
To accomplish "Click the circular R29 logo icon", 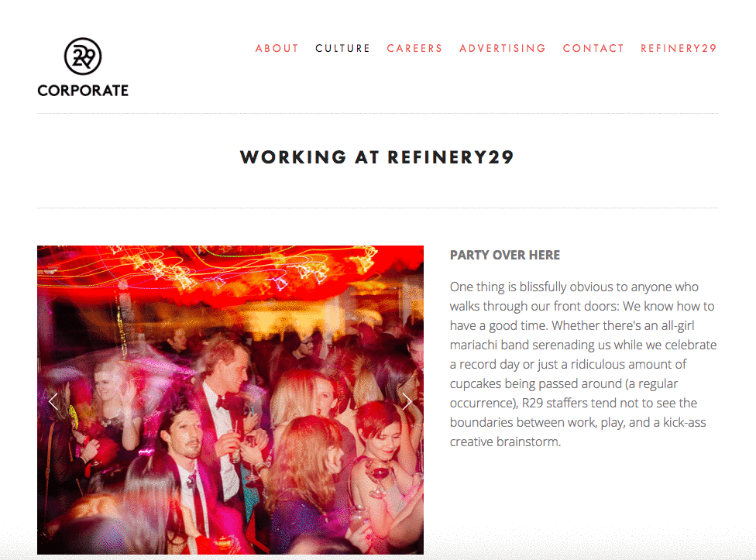I will pyautogui.click(x=83, y=57).
